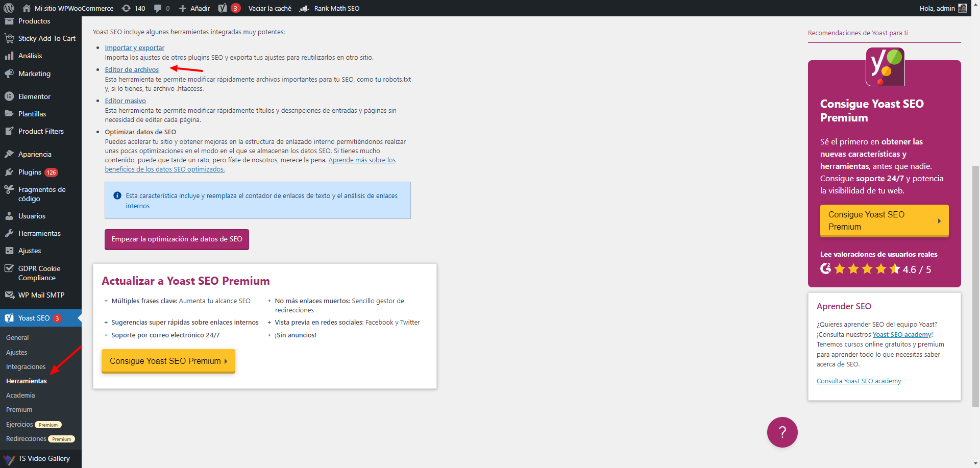This screenshot has width=980, height=468.
Task: Click the Plantillas folder icon
Action: (9, 114)
